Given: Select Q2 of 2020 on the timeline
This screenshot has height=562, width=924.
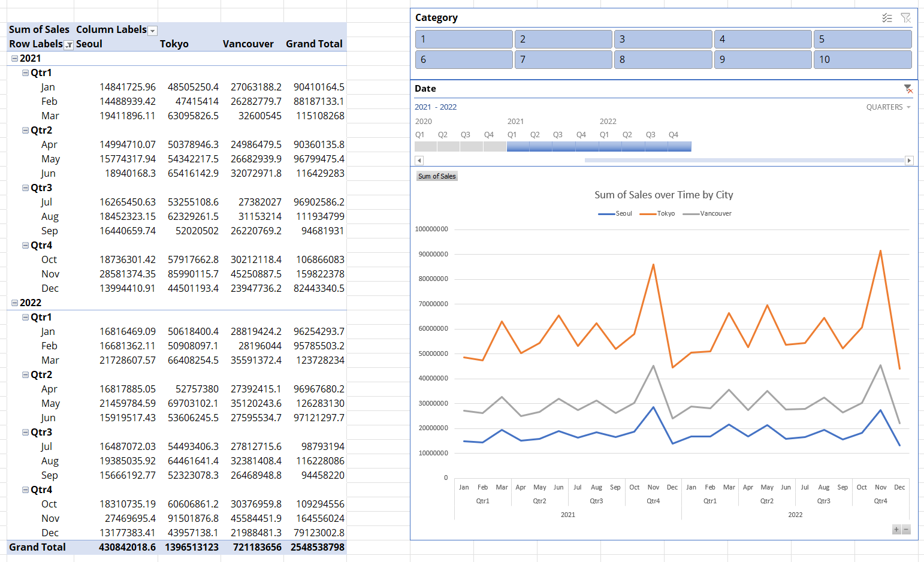Looking at the screenshot, I should coord(448,146).
